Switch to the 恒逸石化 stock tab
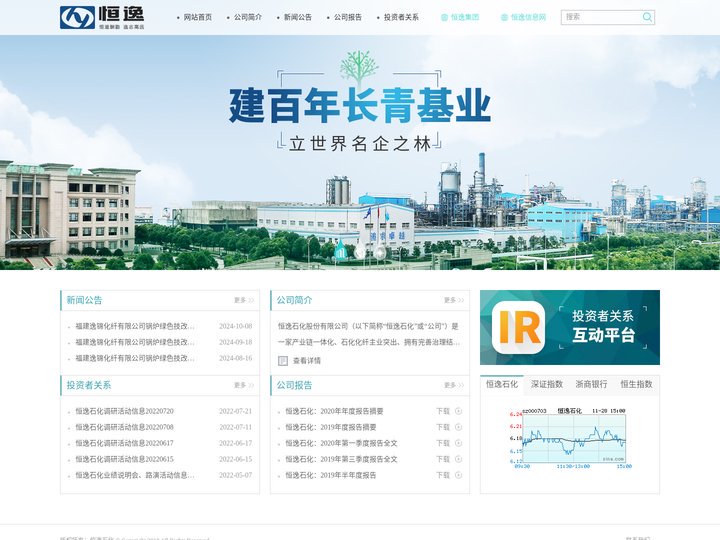Image resolution: width=720 pixels, height=540 pixels. pos(502,384)
